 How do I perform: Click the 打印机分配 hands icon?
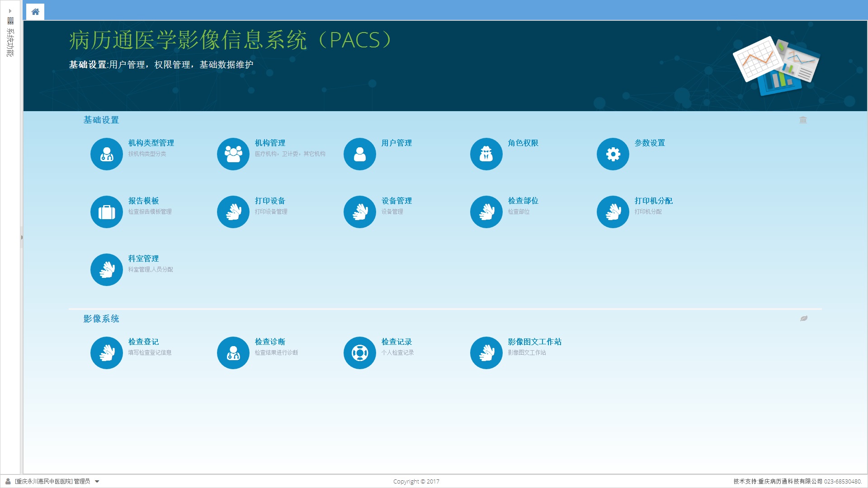pyautogui.click(x=613, y=212)
